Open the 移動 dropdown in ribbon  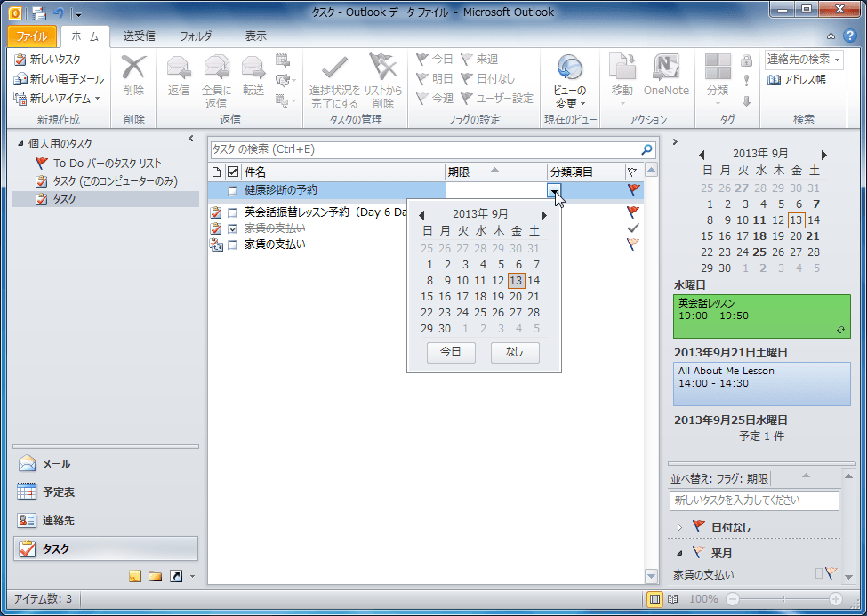point(622,81)
